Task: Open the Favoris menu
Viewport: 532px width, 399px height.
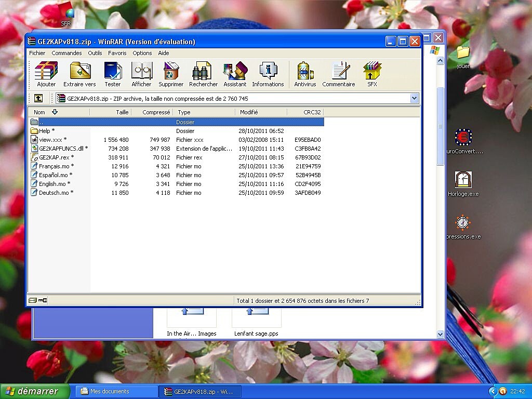Action: pos(117,53)
